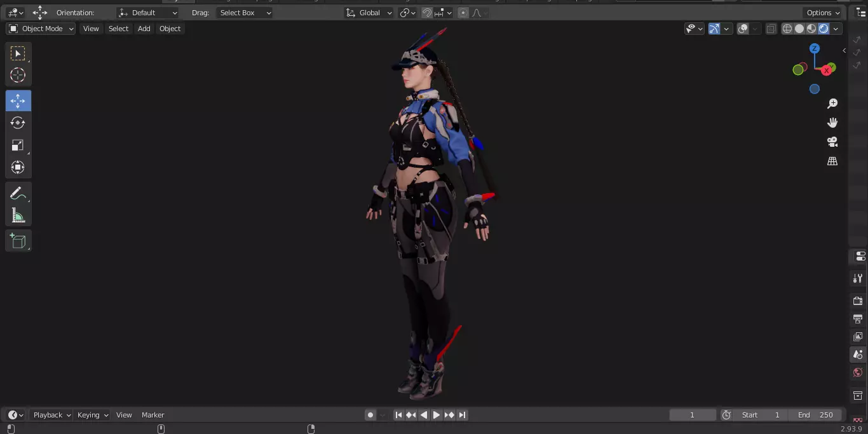Viewport: 868px width, 434px height.
Task: Switch perspective/orthographic grid icon
Action: (832, 161)
